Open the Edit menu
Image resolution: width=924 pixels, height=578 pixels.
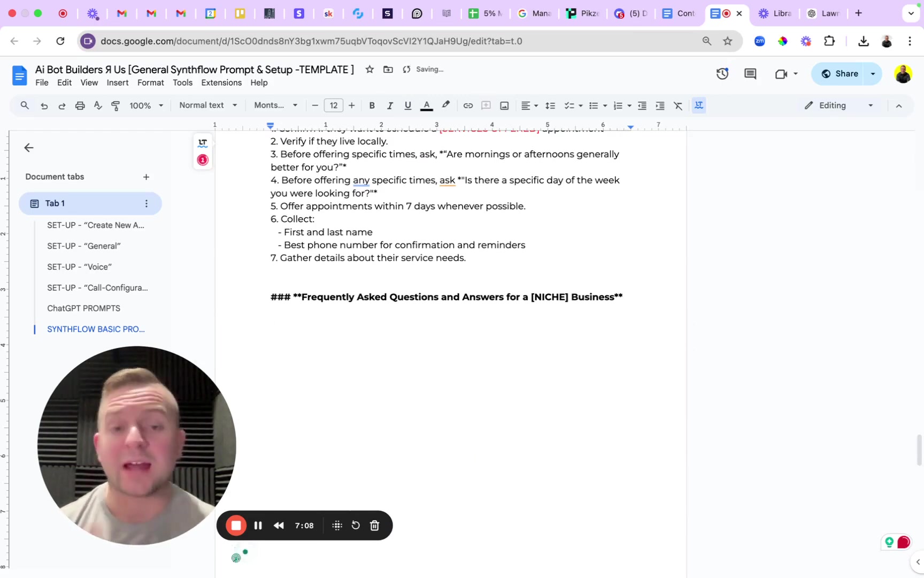[x=64, y=82]
